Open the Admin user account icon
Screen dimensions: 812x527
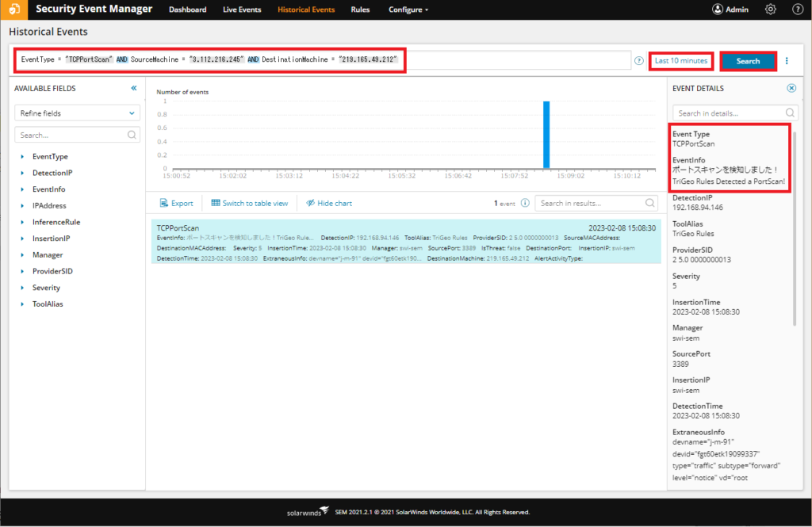717,10
